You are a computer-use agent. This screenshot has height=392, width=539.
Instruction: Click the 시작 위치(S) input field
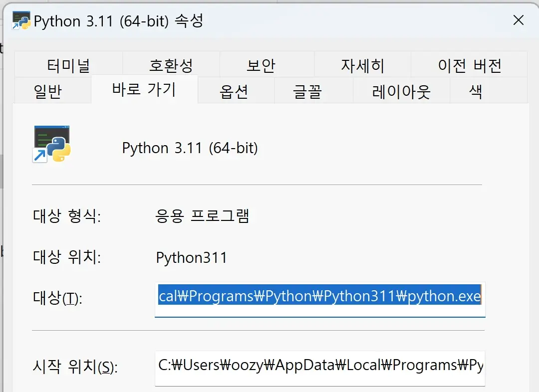pyautogui.click(x=319, y=368)
